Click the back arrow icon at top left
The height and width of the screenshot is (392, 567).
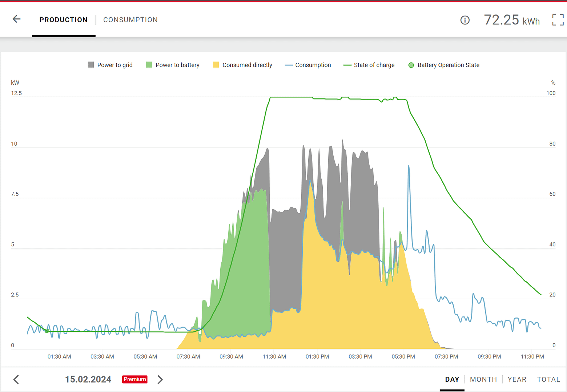[x=16, y=19]
